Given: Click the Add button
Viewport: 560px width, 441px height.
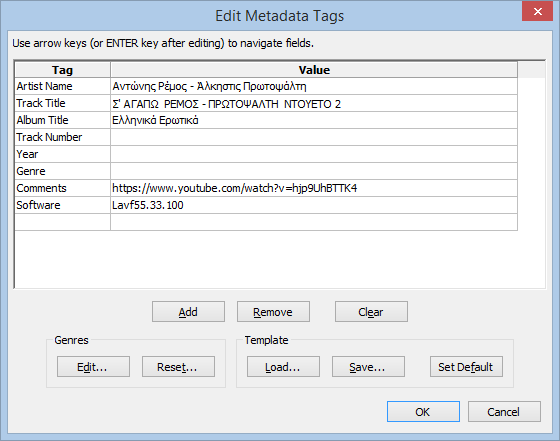Looking at the screenshot, I should click(x=188, y=312).
